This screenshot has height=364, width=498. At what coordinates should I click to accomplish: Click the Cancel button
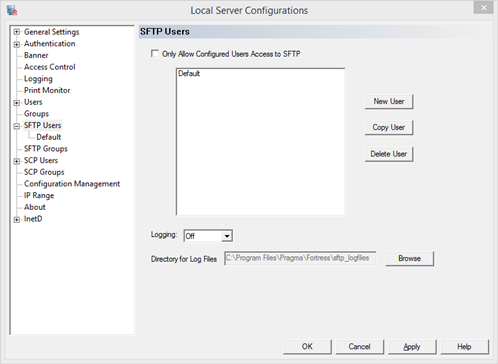359,347
